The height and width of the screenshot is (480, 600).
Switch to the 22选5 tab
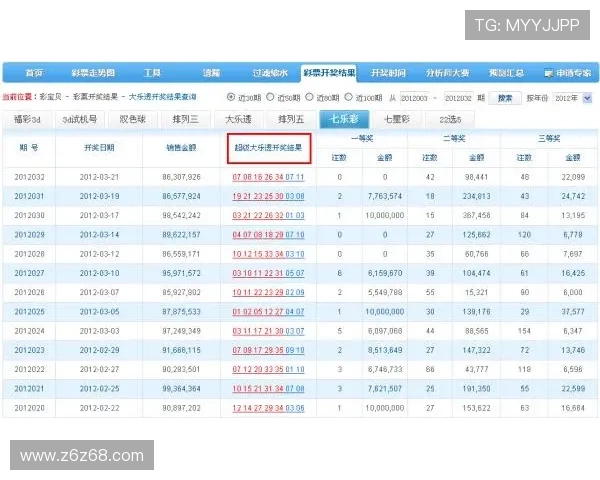click(450, 119)
